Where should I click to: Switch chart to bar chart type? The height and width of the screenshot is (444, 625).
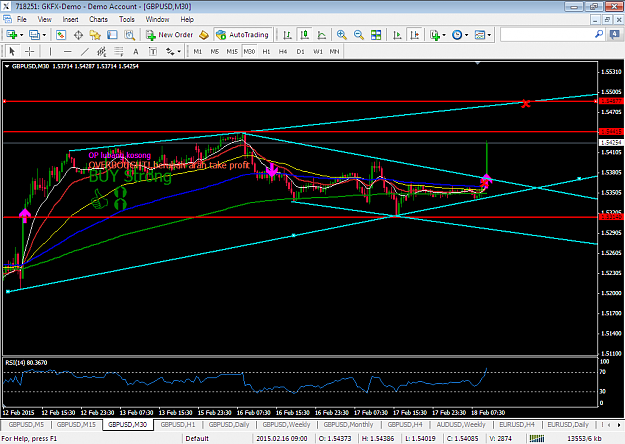point(287,35)
